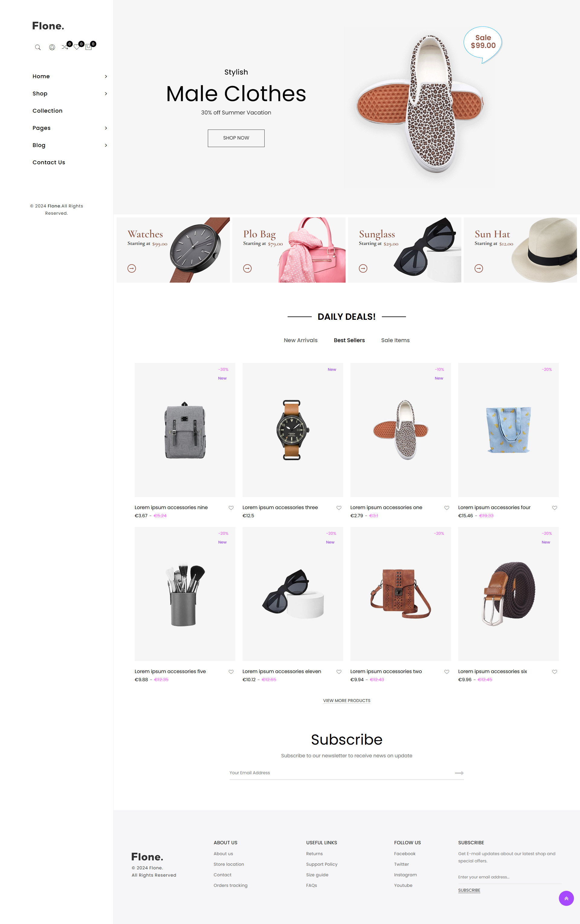Click the arrow circle on Sun Hat banner
The height and width of the screenshot is (924, 580).
478,268
